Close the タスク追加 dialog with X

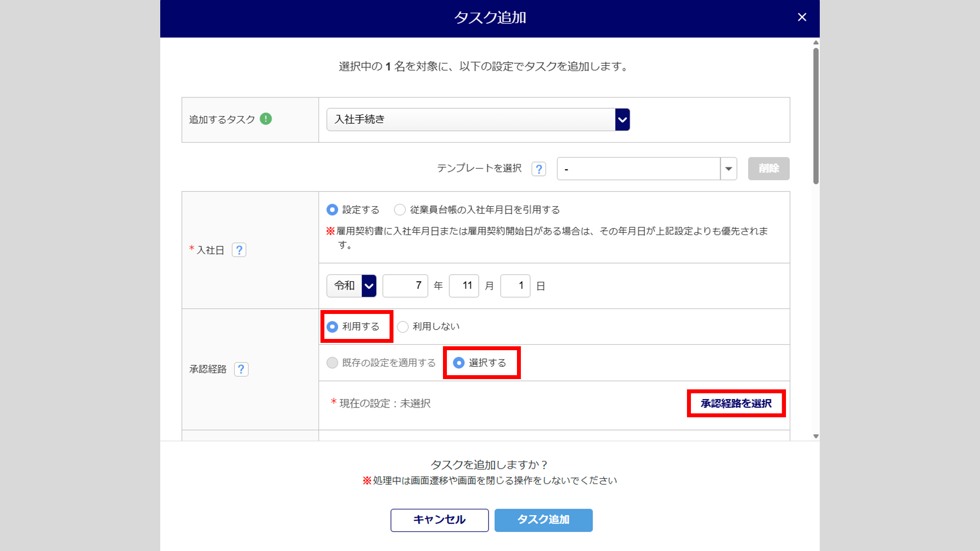pyautogui.click(x=802, y=18)
